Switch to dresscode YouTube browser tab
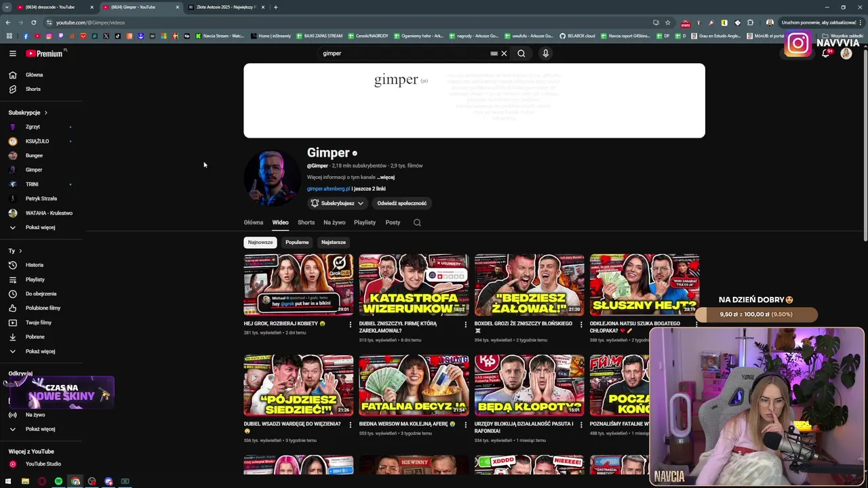The height and width of the screenshot is (488, 868). pyautogui.click(x=54, y=7)
